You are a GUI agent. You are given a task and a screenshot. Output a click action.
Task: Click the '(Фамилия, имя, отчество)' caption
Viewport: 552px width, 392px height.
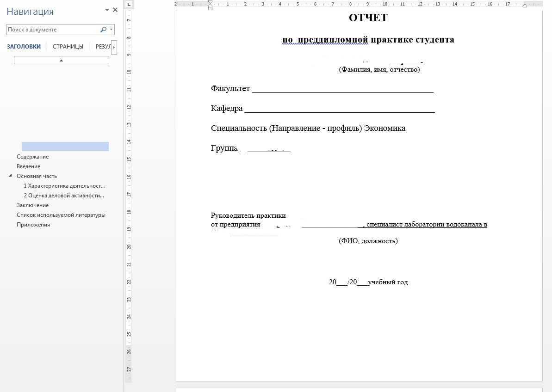point(379,69)
